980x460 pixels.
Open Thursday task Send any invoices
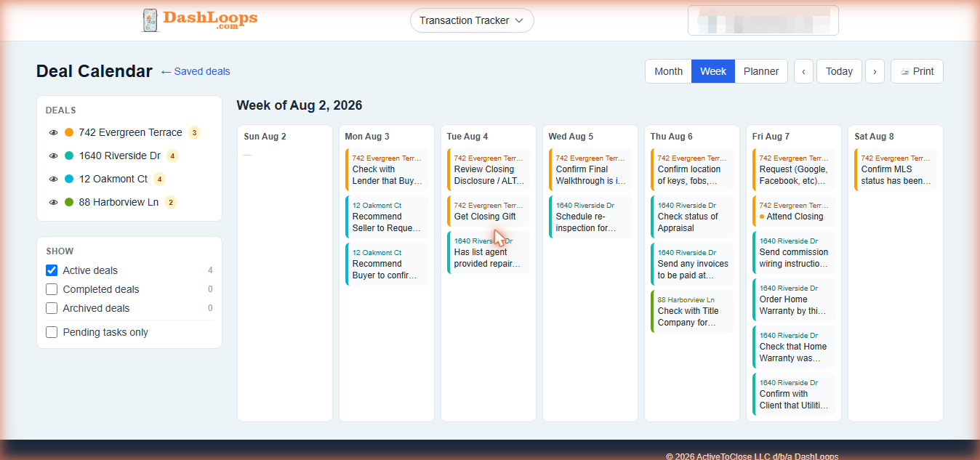pyautogui.click(x=692, y=264)
